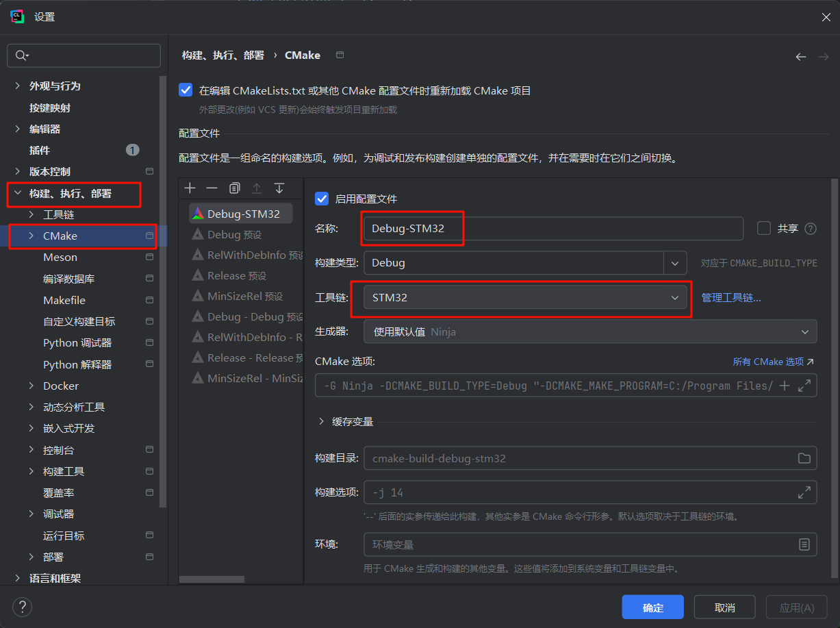The height and width of the screenshot is (628, 840).
Task: Browse build directory with folder icon
Action: 804,458
